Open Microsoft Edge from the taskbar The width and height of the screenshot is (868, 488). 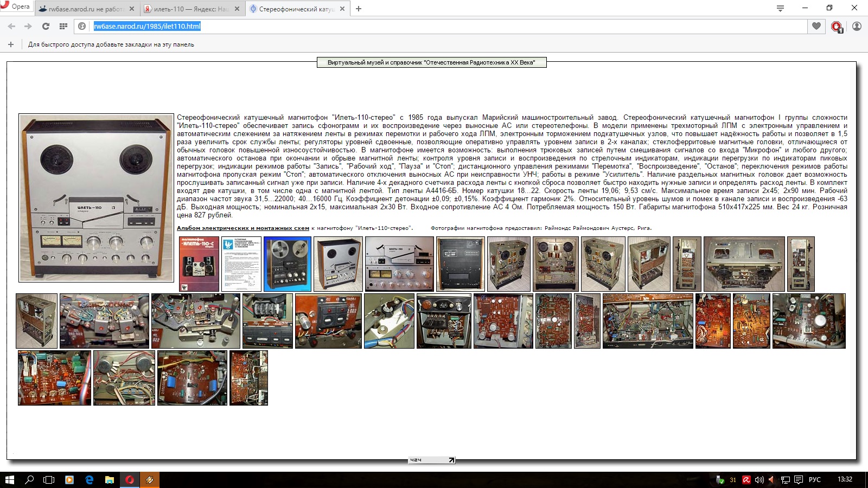pos(90,480)
